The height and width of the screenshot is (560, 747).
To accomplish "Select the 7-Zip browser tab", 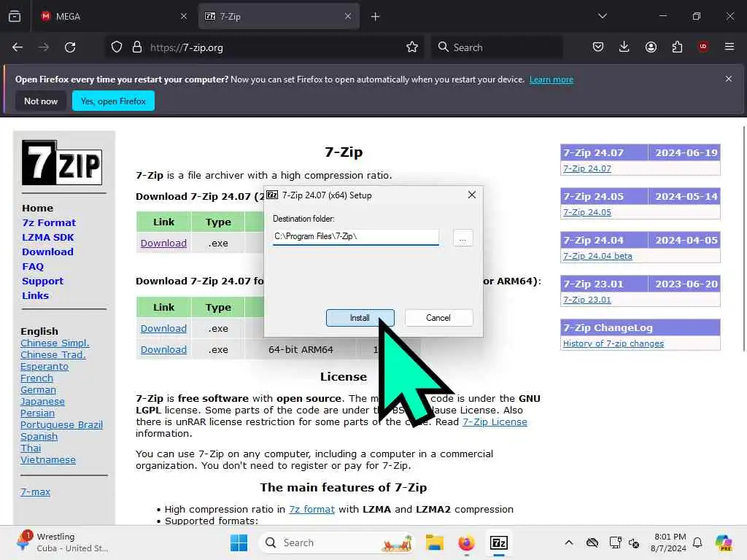I will pos(279,17).
